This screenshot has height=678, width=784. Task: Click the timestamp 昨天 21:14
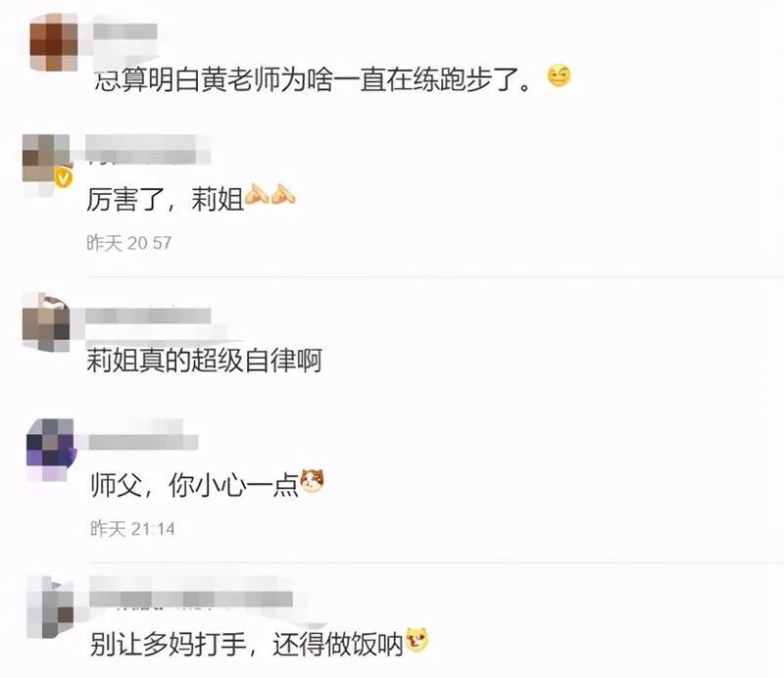tap(132, 528)
